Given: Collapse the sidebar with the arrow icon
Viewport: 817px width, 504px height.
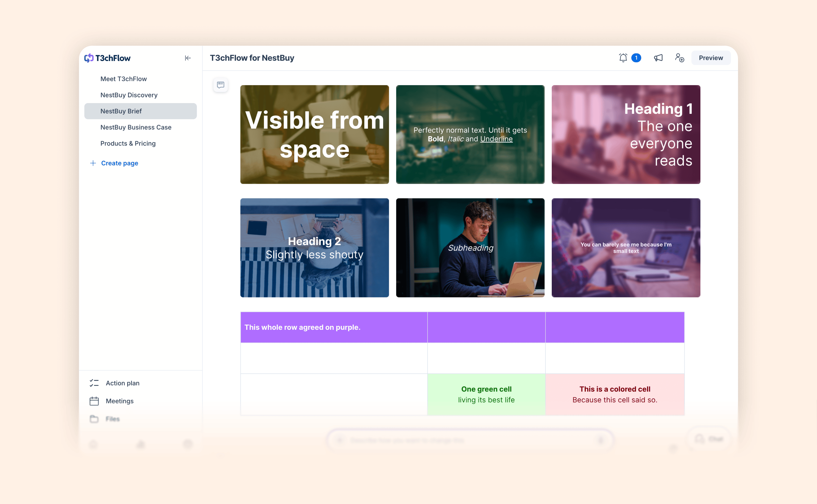Looking at the screenshot, I should [188, 58].
